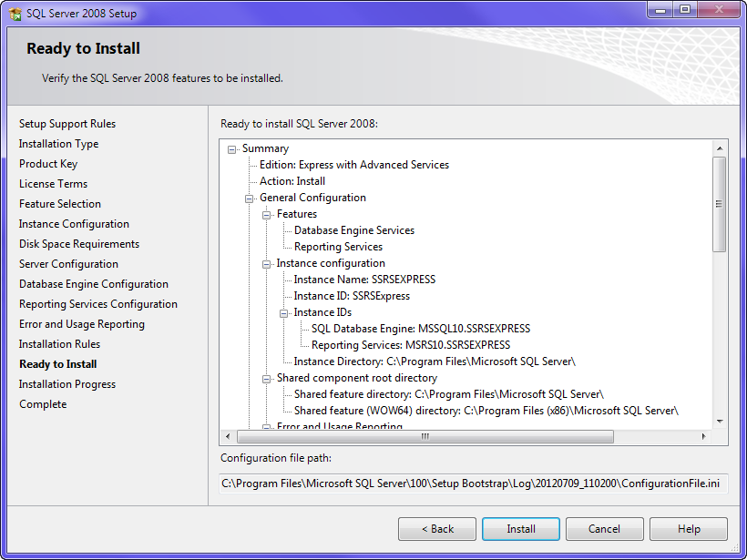Screen dimensions: 747x560
Task: Select Edition: Express with Advanced Services row
Action: click(x=354, y=165)
